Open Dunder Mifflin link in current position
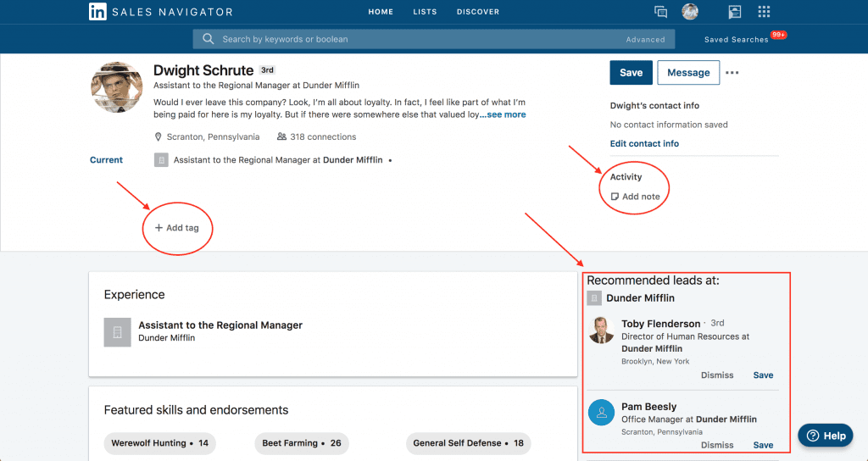This screenshot has width=868, height=461. (353, 160)
